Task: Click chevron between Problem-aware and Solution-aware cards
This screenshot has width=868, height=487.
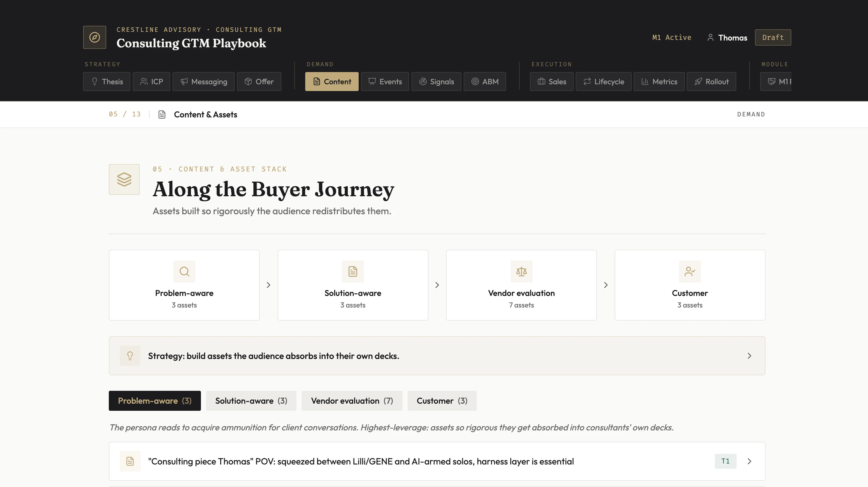Action: pyautogui.click(x=269, y=285)
